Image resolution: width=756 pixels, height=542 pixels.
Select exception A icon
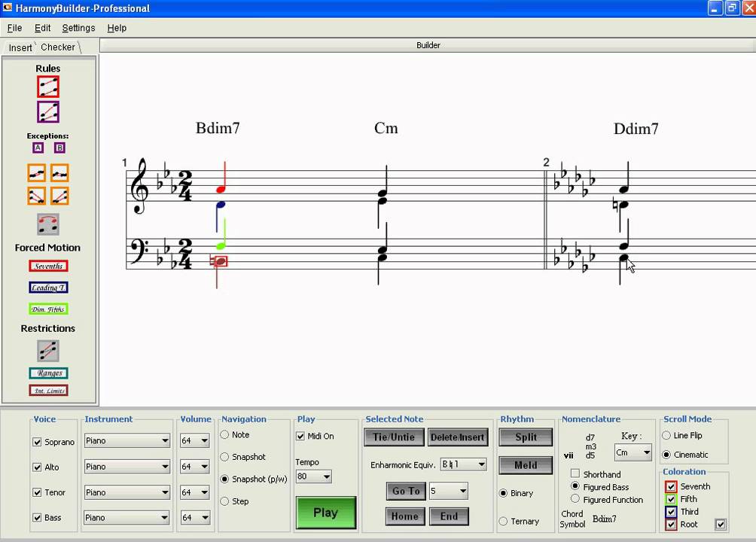pos(38,148)
